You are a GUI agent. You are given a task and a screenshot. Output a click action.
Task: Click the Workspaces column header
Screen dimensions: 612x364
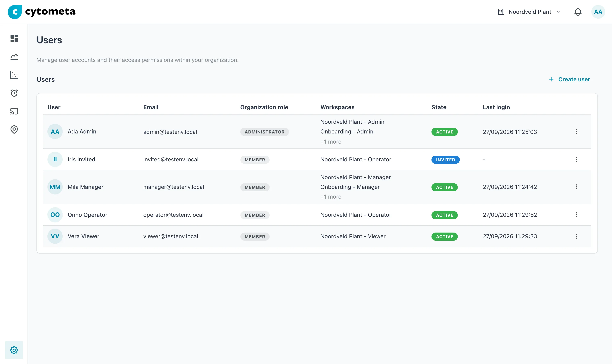337,107
